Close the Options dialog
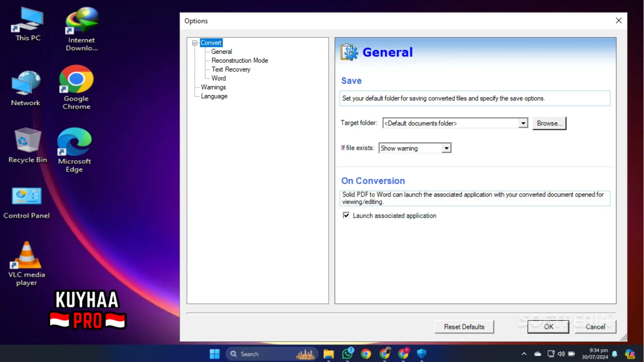This screenshot has width=644, height=362. [619, 21]
